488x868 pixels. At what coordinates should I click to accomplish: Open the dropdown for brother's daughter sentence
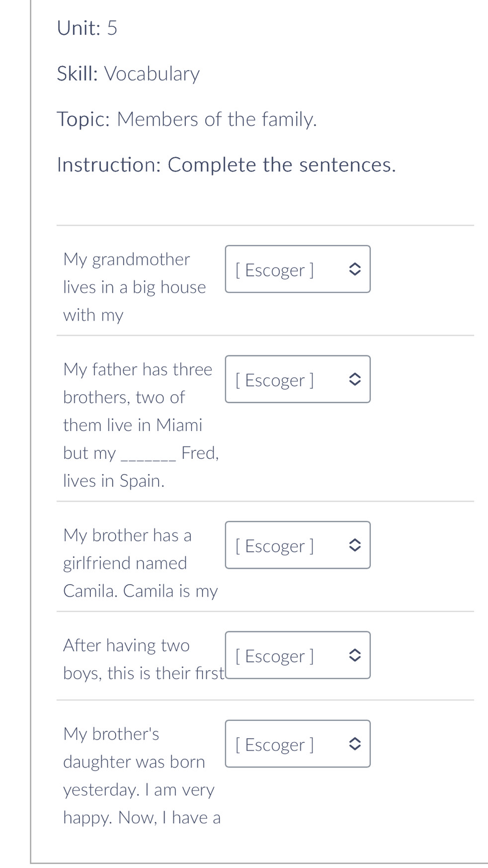(297, 744)
